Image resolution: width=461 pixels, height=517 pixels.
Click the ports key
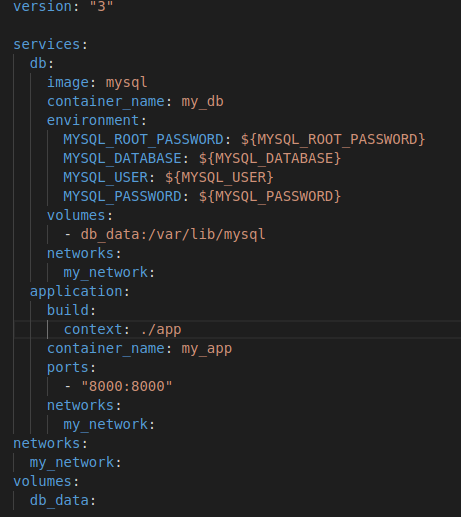point(68,367)
